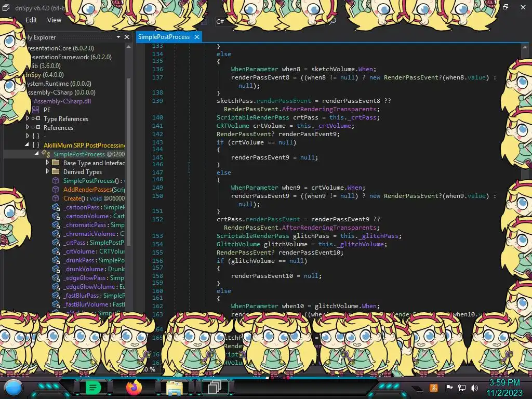Follow AfterRenderingTransparents under line 152
The height and width of the screenshot is (399, 532).
(329, 228)
